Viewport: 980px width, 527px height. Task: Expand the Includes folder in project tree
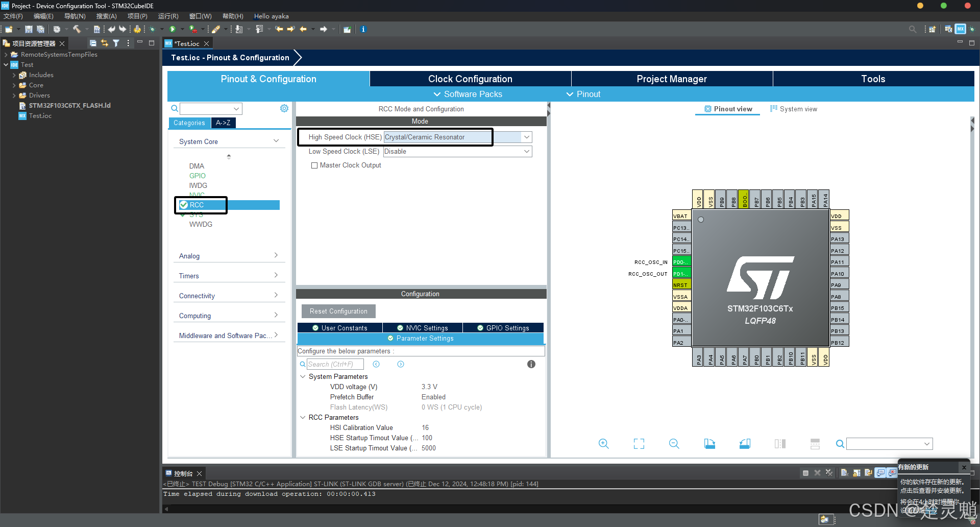tap(14, 75)
